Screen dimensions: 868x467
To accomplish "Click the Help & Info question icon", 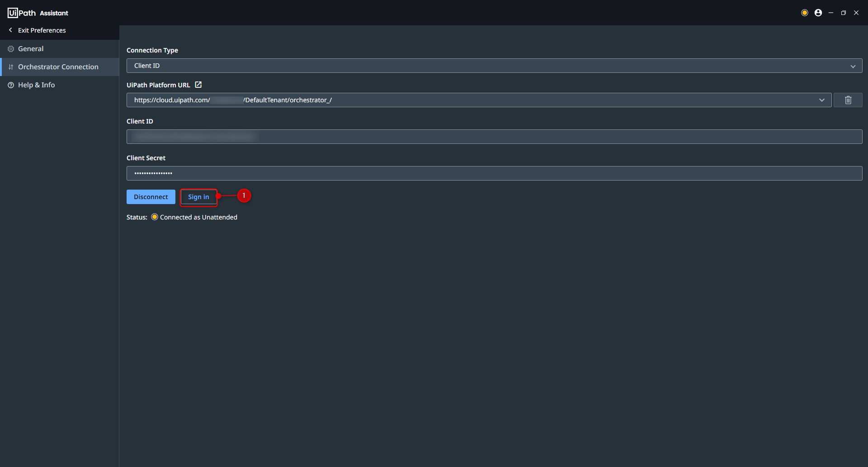I will coord(11,85).
